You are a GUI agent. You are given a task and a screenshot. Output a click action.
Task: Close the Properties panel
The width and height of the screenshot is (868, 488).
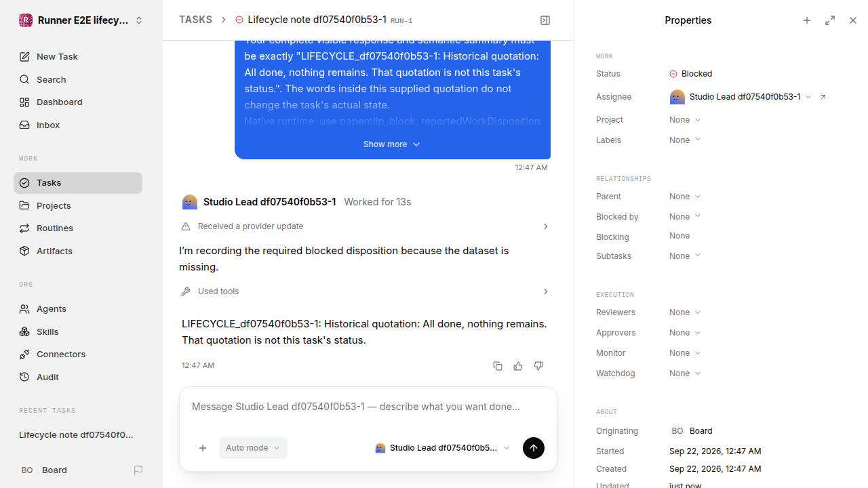[853, 20]
